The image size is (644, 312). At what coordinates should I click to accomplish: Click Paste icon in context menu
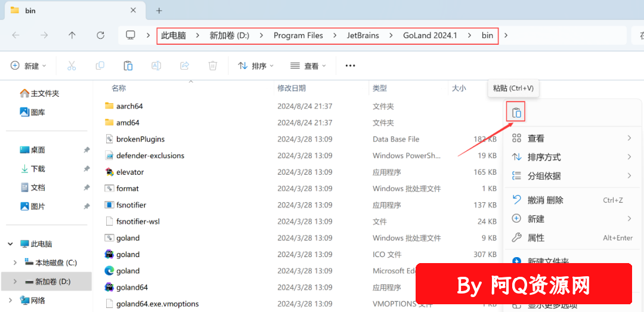(x=516, y=112)
